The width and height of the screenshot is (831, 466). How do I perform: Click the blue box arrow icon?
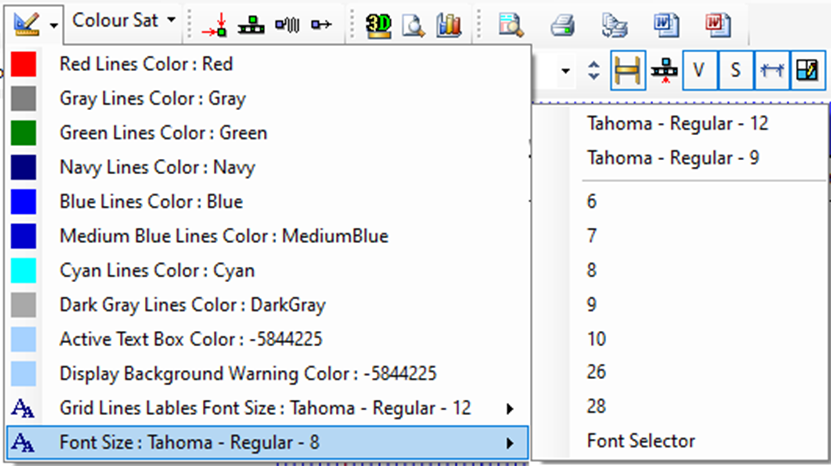point(321,24)
